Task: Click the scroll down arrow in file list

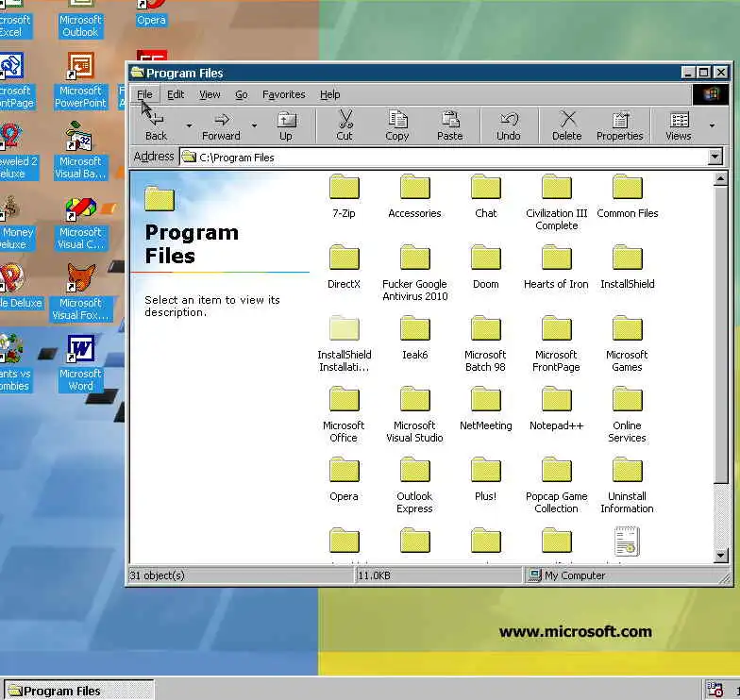Action: pos(721,555)
